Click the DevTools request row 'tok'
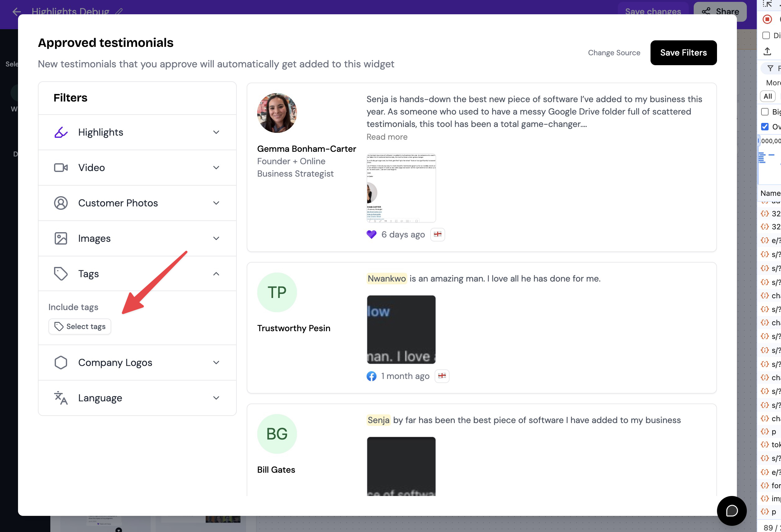781x532 pixels. 770,445
